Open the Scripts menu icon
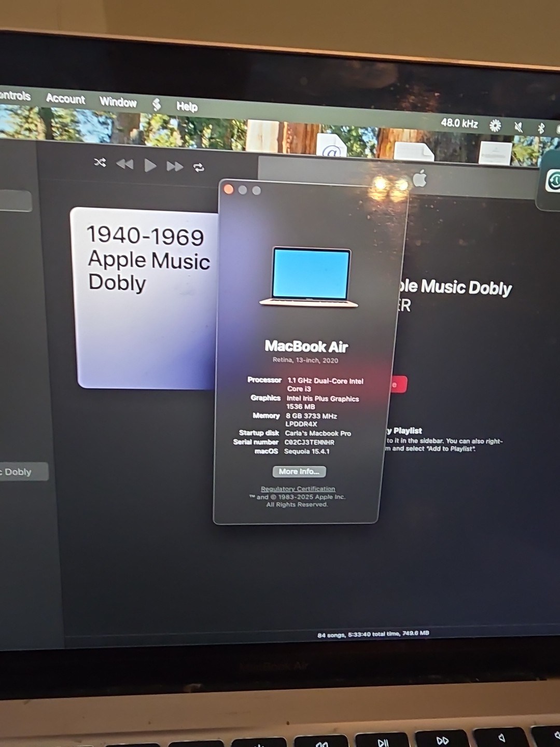This screenshot has height=747, width=560. (157, 105)
